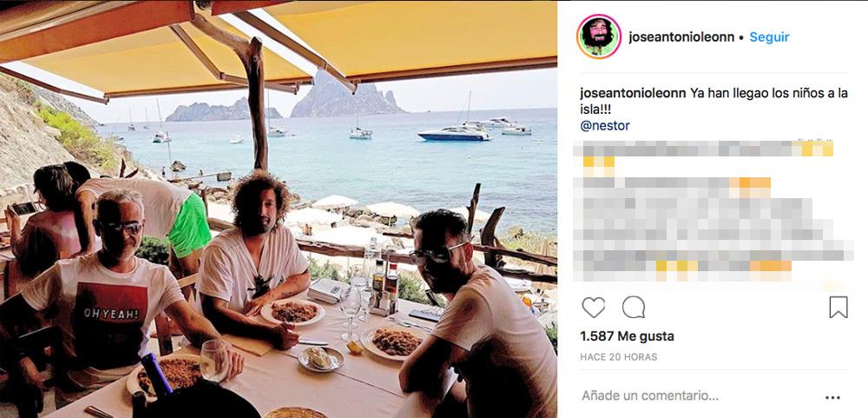Open the three-dot more options menu
This screenshot has height=418, width=868.
(x=832, y=397)
